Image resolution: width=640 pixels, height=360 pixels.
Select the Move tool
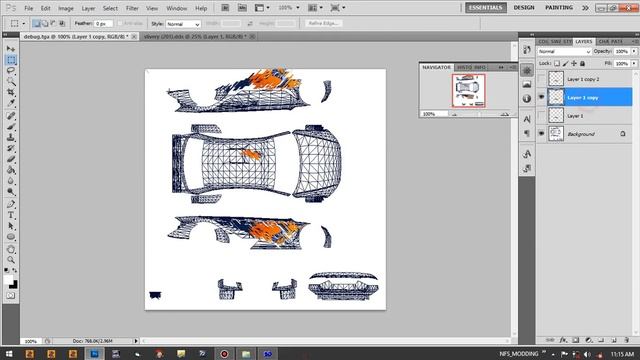pyautogui.click(x=11, y=49)
